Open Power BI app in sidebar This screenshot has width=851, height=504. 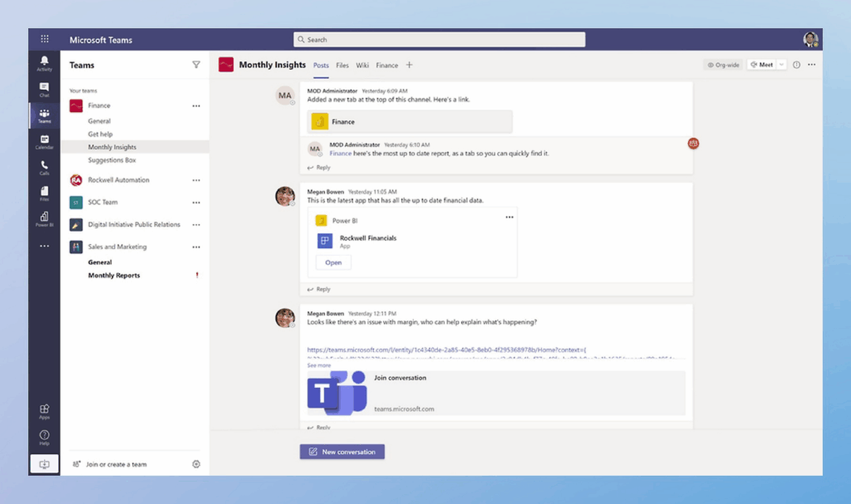(44, 218)
